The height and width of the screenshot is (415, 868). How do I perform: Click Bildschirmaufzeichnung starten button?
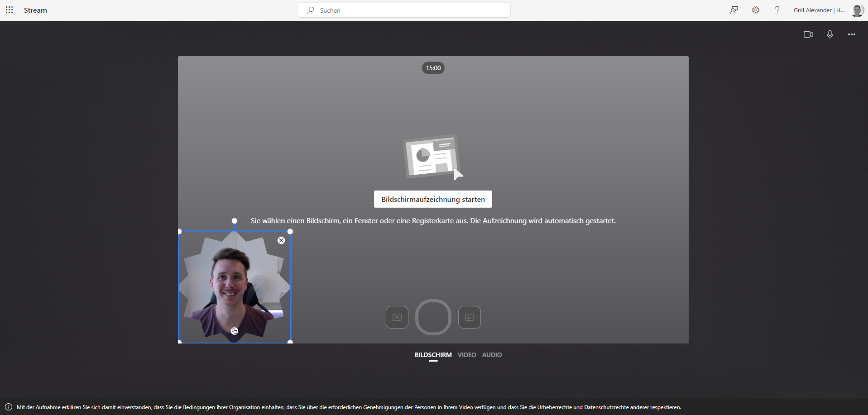point(433,199)
